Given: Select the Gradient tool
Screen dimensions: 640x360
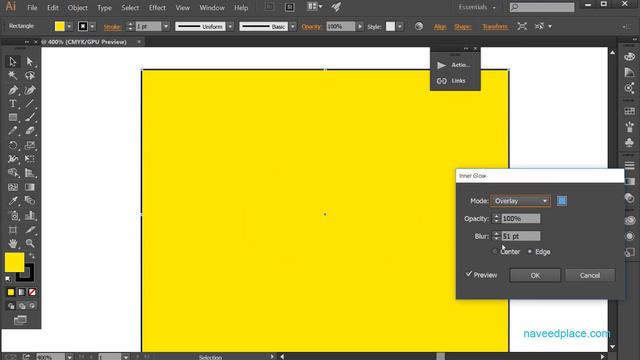Looking at the screenshot, I should (29, 187).
